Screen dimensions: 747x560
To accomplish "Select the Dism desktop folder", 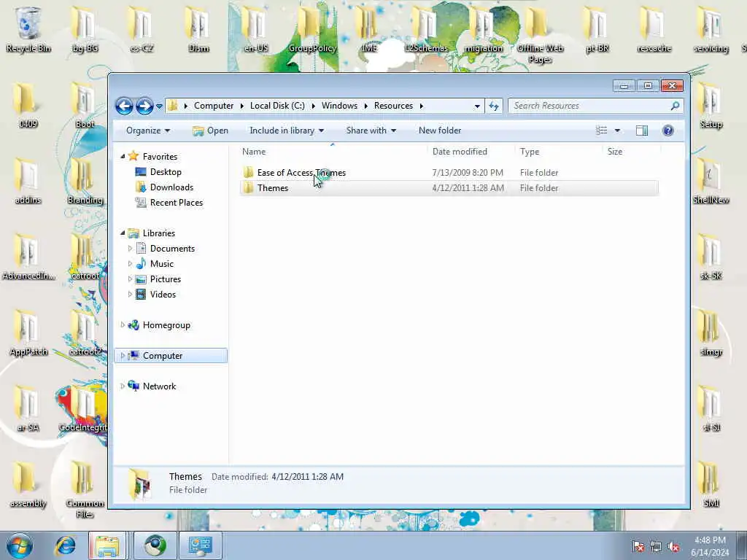I will (x=198, y=29).
